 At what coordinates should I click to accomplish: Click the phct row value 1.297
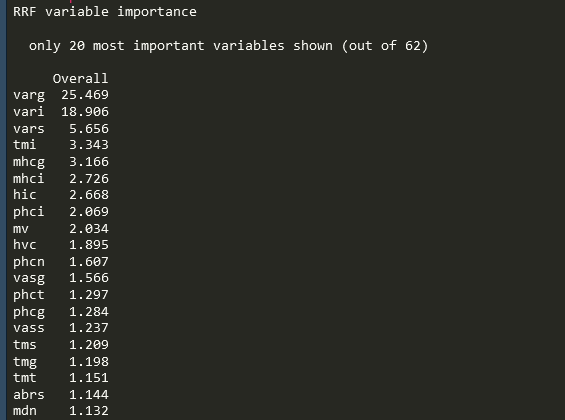coord(89,295)
